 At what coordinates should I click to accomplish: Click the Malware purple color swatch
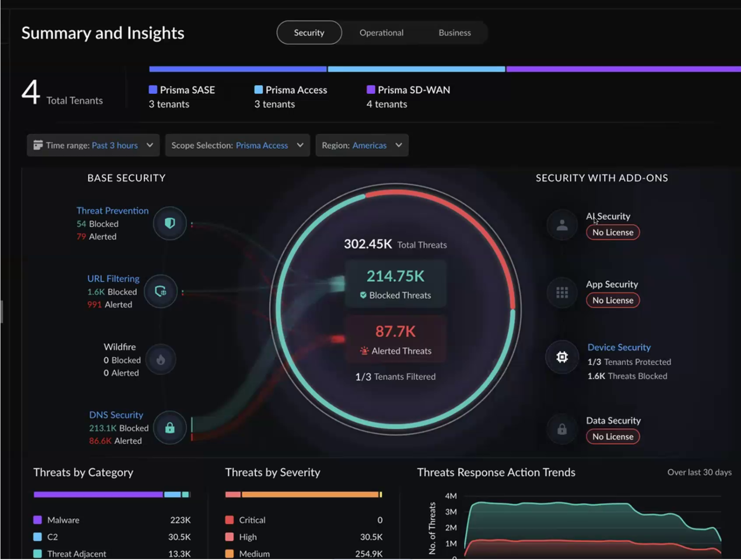coord(38,520)
